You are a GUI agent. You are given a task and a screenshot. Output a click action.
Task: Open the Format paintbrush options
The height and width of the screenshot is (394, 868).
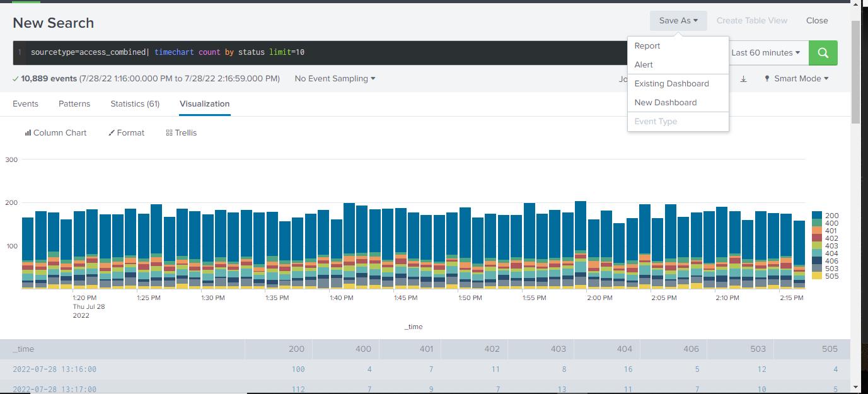[x=126, y=133]
